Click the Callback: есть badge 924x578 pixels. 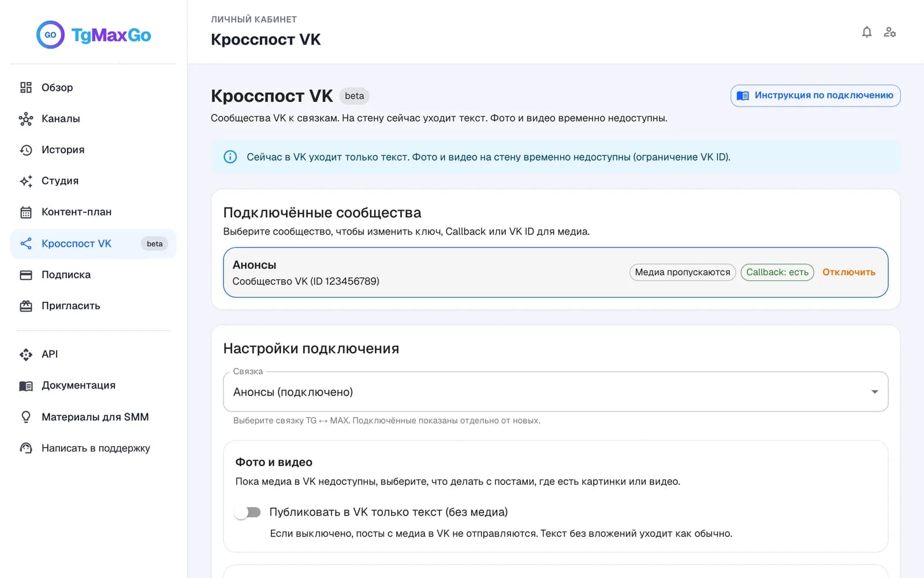click(777, 272)
